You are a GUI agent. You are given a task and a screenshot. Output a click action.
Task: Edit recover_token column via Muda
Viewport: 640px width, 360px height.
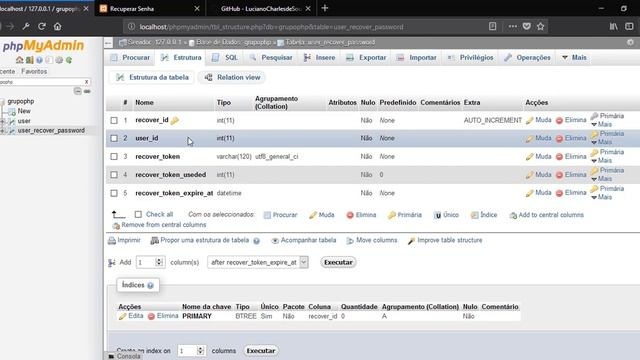click(x=539, y=156)
